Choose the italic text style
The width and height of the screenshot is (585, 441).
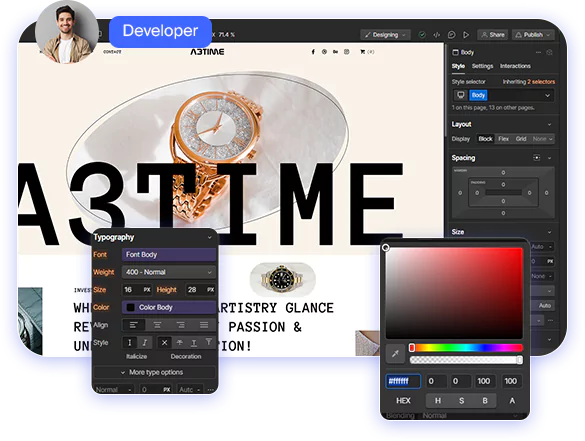(x=145, y=343)
